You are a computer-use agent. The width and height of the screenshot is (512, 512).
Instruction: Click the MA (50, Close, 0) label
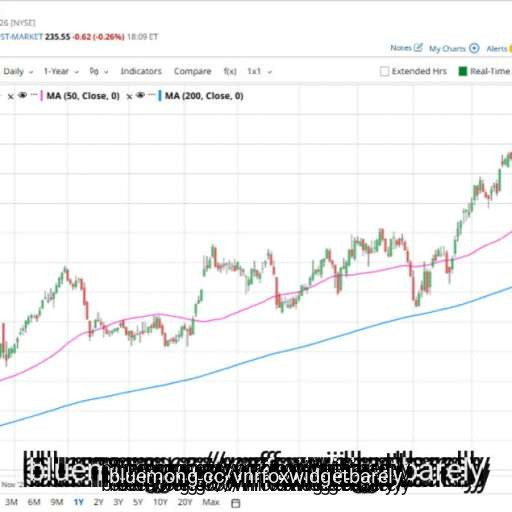tap(83, 96)
